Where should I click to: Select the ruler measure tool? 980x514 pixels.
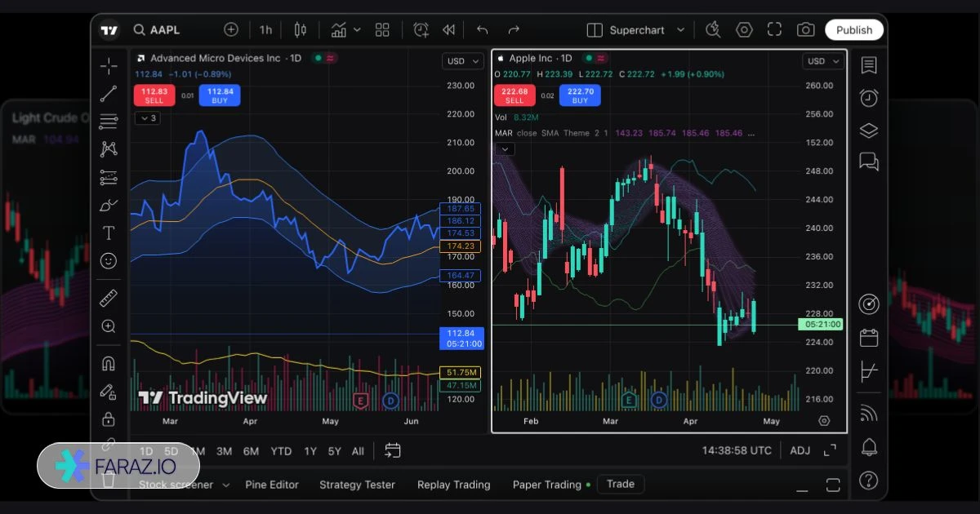coord(108,298)
